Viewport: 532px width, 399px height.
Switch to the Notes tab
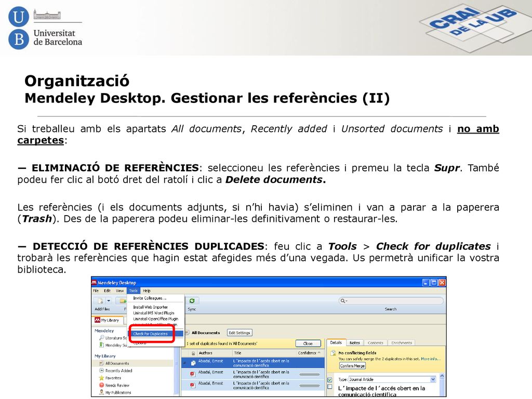point(354,343)
